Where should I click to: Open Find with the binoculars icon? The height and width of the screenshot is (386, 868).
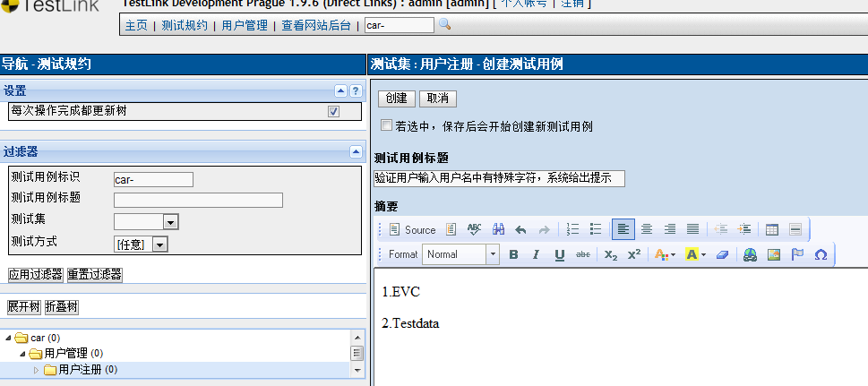(x=498, y=229)
